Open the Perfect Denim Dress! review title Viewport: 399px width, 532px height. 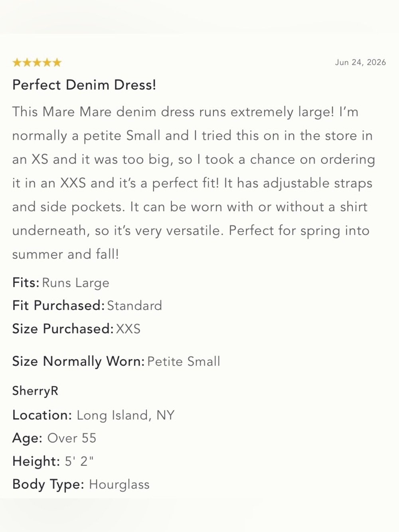(x=84, y=85)
